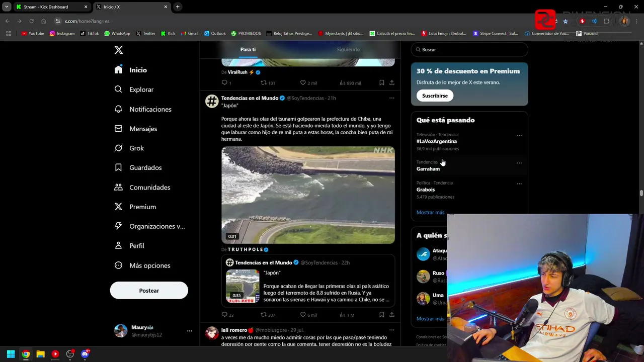Image resolution: width=644 pixels, height=362 pixels.
Task: Open Tendencias en el Mundo profile avatar
Action: [x=212, y=101]
